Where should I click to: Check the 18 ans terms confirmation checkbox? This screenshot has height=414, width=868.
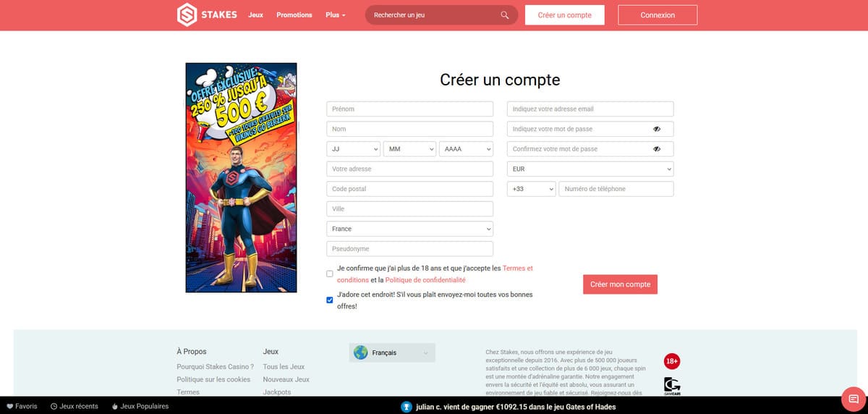pos(330,274)
